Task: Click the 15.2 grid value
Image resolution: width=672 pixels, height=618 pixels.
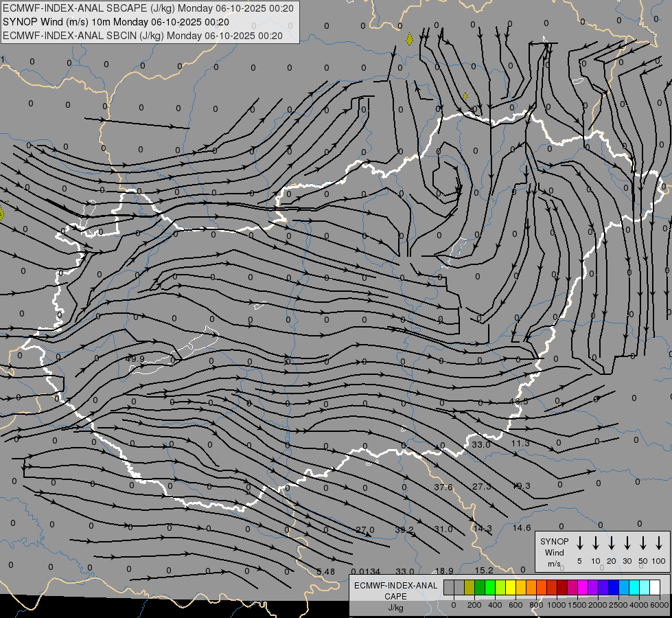Action: click(x=484, y=571)
